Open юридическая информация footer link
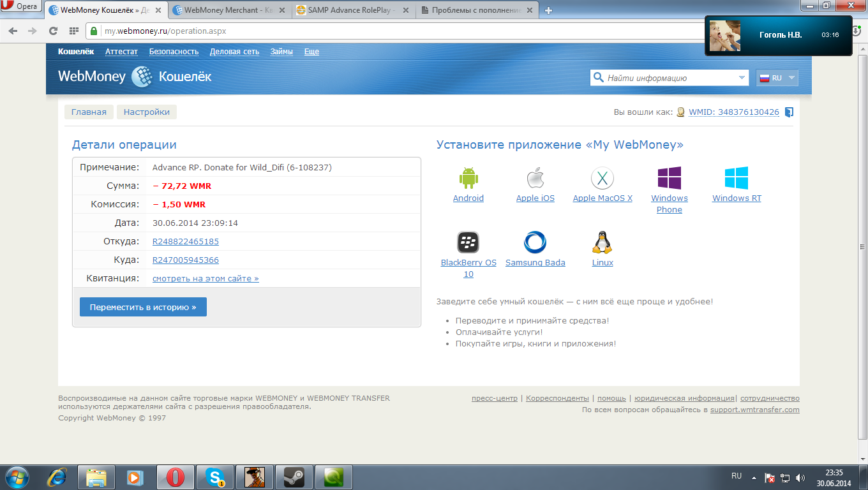 coord(685,398)
